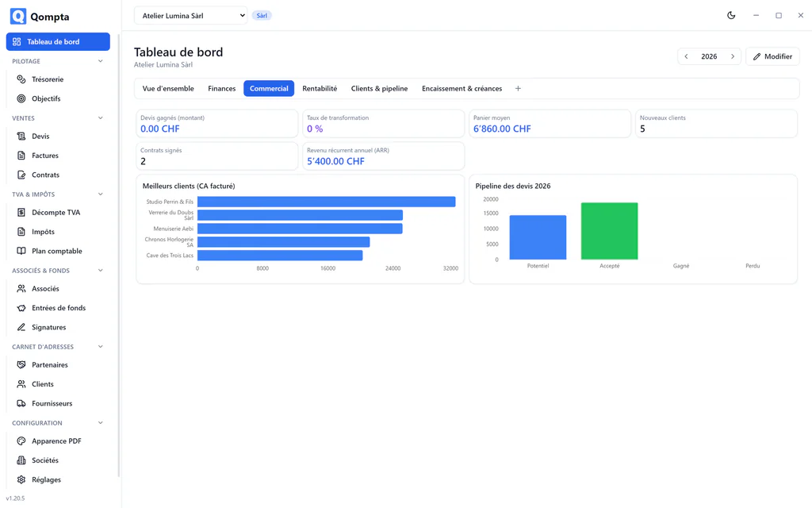Click the Fournisseurs truck icon
Viewport: 812px width, 508px height.
click(x=21, y=403)
